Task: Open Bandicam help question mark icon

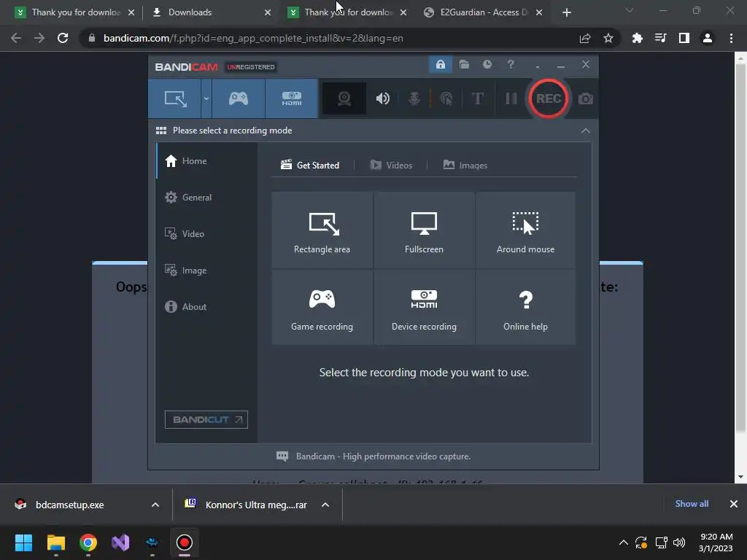Action: tap(511, 64)
